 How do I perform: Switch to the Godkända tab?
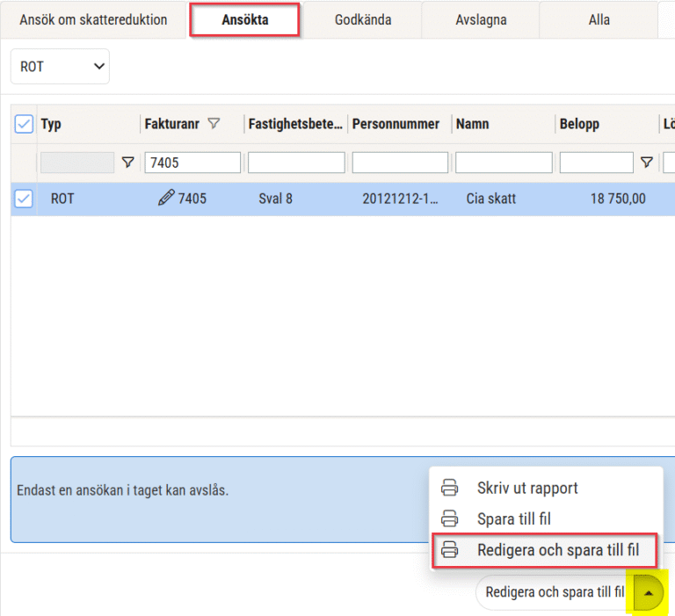click(x=363, y=19)
